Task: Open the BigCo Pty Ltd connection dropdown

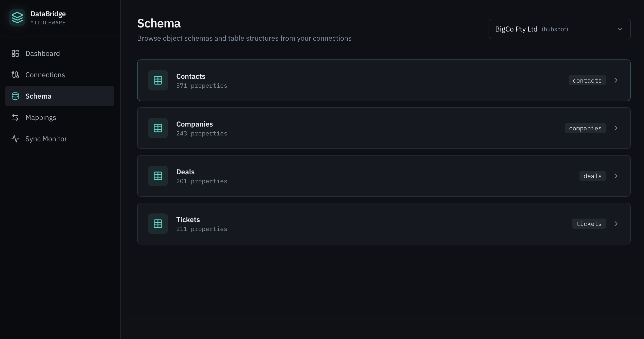Action: coord(559,29)
